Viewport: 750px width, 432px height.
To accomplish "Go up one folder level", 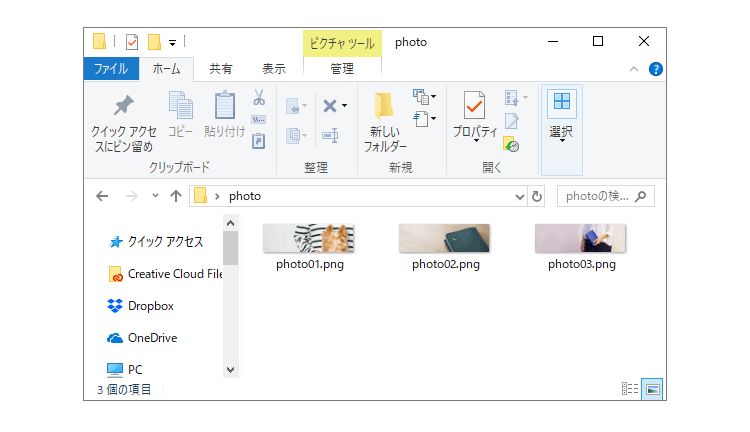I will point(176,196).
